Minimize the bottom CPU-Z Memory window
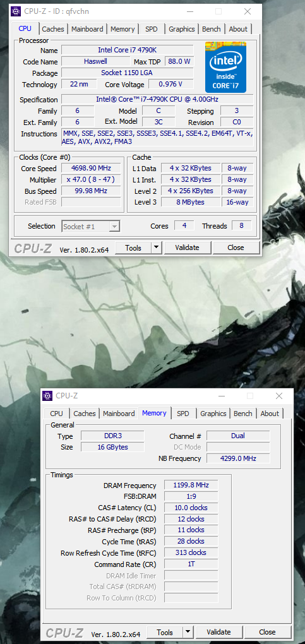Image resolution: width=305 pixels, height=644 pixels. 222,396
